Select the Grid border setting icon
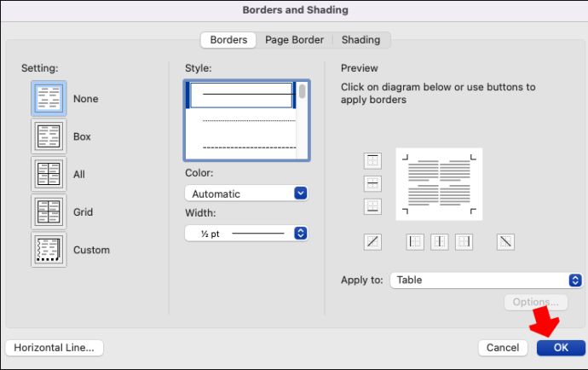Screen dimensions: 588x370 pyautogui.click(x=49, y=211)
